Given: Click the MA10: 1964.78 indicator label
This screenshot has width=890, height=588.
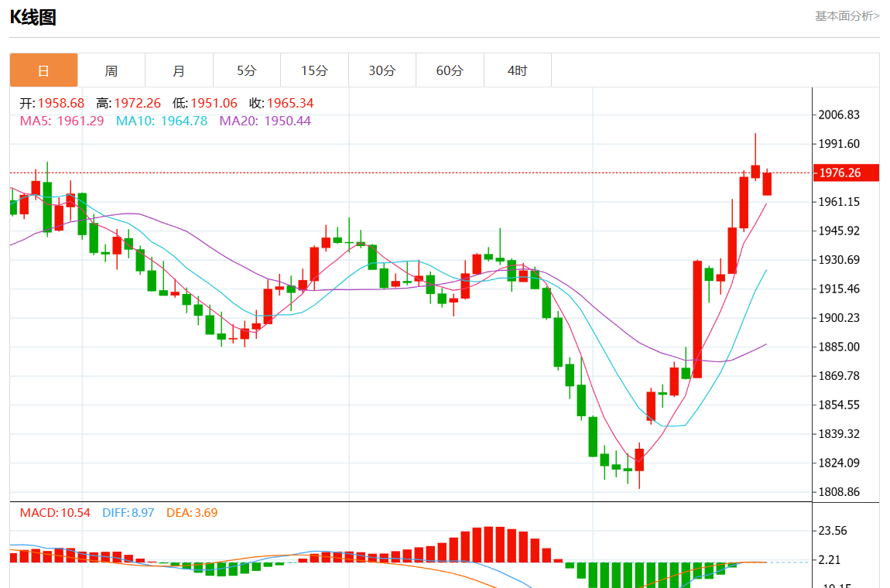Looking at the screenshot, I should 162,121.
